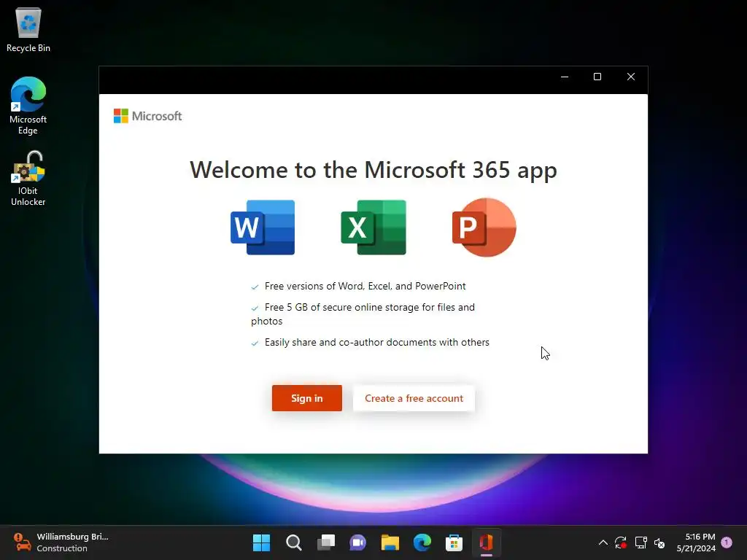Open File Explorer from the taskbar
Image resolution: width=747 pixels, height=560 pixels.
390,542
